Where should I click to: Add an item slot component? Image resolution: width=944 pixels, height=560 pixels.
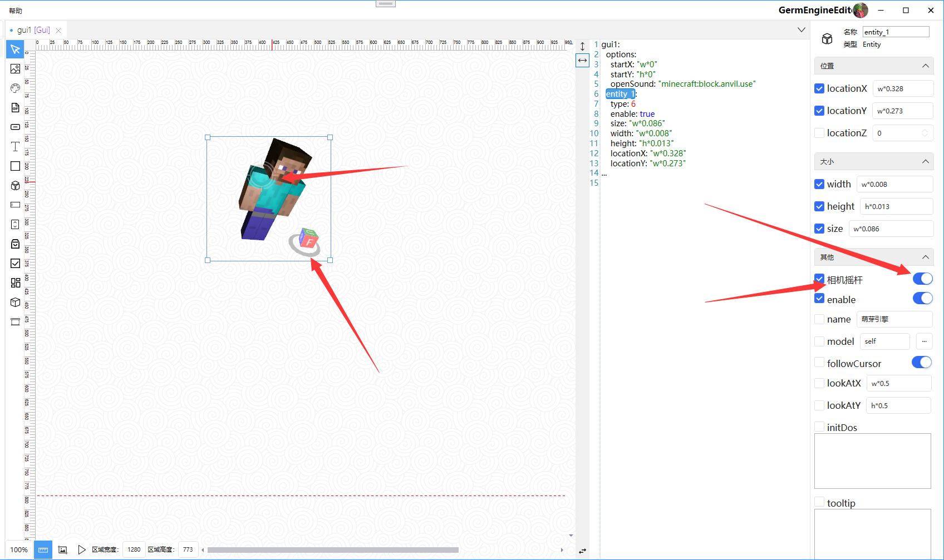coord(15,244)
